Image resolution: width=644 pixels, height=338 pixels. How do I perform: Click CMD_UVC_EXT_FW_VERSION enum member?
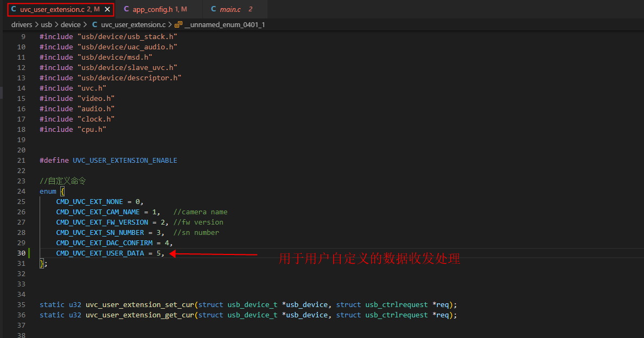[x=102, y=222]
